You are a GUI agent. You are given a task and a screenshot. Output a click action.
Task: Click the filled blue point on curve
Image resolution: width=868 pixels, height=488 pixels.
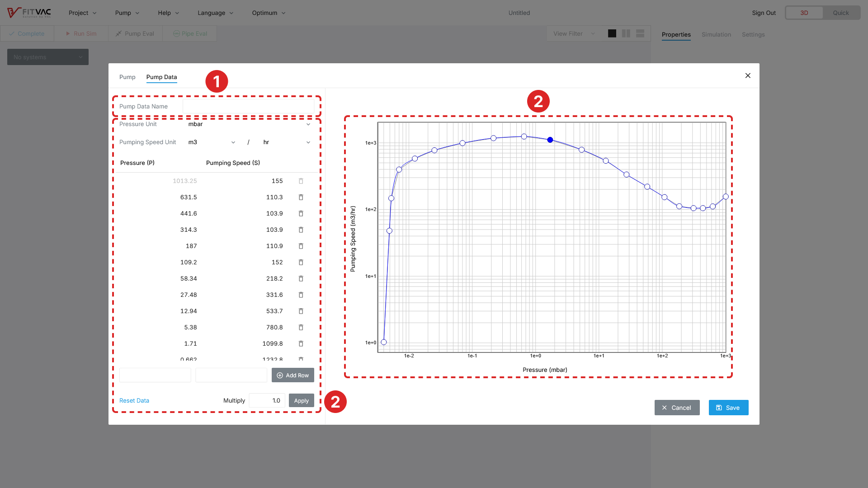click(550, 140)
